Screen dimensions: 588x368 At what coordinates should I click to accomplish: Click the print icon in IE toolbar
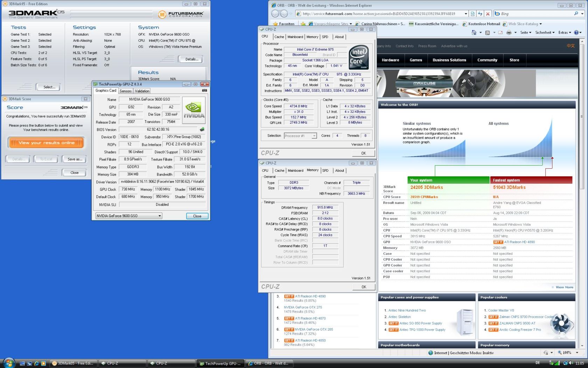pyautogui.click(x=509, y=33)
